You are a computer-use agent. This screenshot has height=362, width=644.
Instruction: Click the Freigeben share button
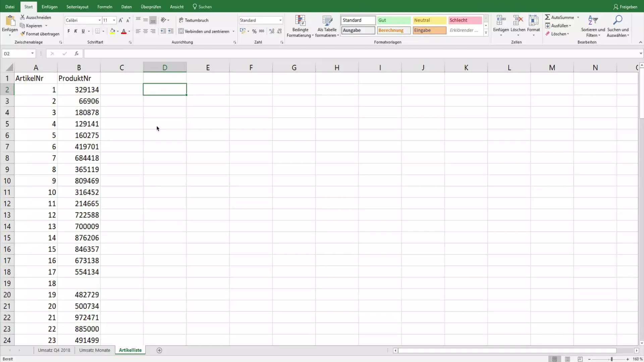coord(625,7)
